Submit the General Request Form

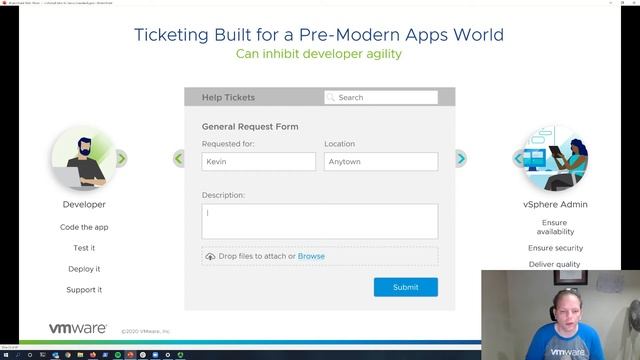point(406,287)
